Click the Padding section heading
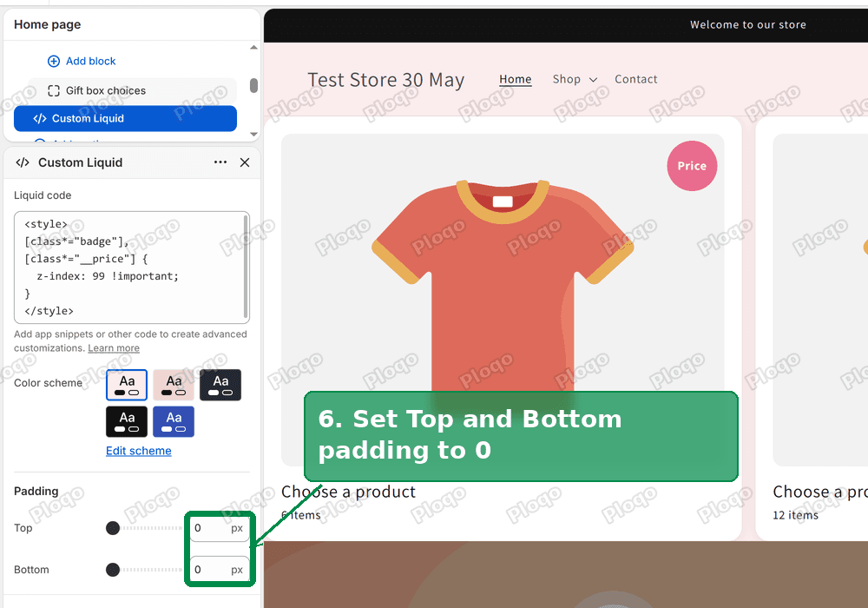The width and height of the screenshot is (868, 608). pyautogui.click(x=36, y=491)
